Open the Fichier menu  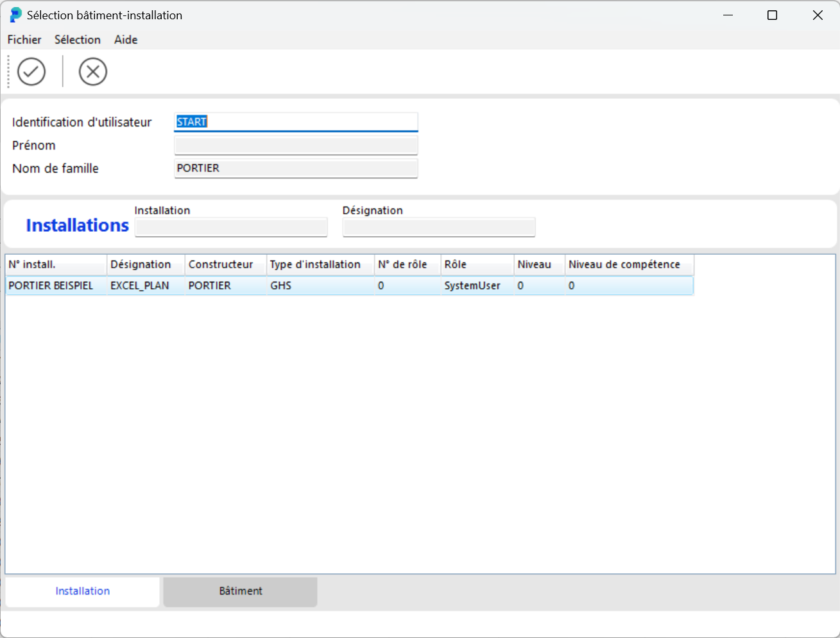24,40
